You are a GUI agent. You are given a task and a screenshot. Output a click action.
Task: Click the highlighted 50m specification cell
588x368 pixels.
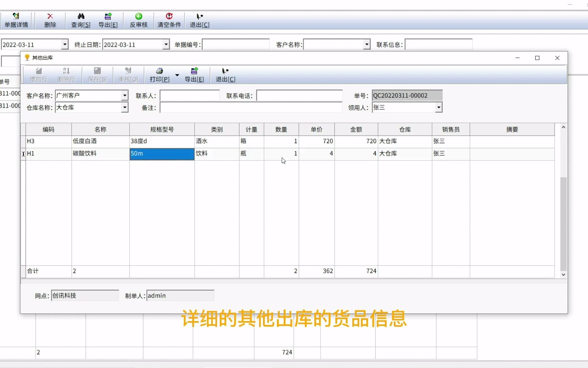(162, 154)
